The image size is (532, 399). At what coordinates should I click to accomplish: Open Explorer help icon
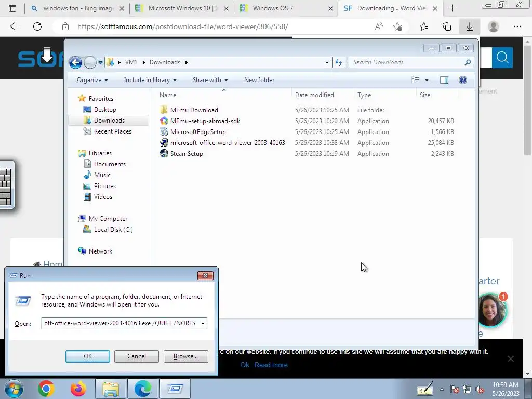[x=463, y=80]
